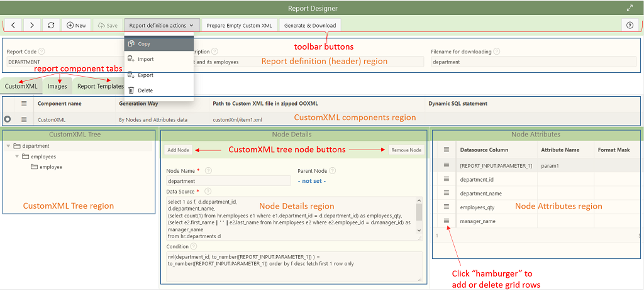Click the disabled Save button

pos(108,26)
